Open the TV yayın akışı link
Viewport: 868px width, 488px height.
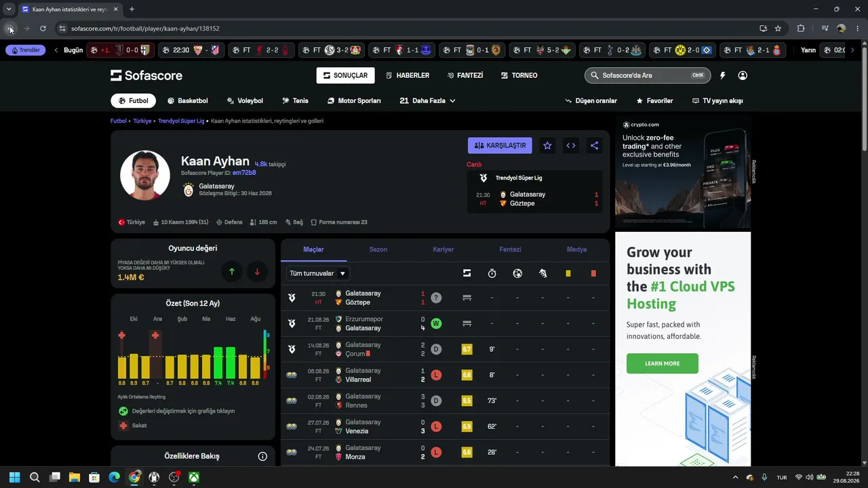(717, 101)
